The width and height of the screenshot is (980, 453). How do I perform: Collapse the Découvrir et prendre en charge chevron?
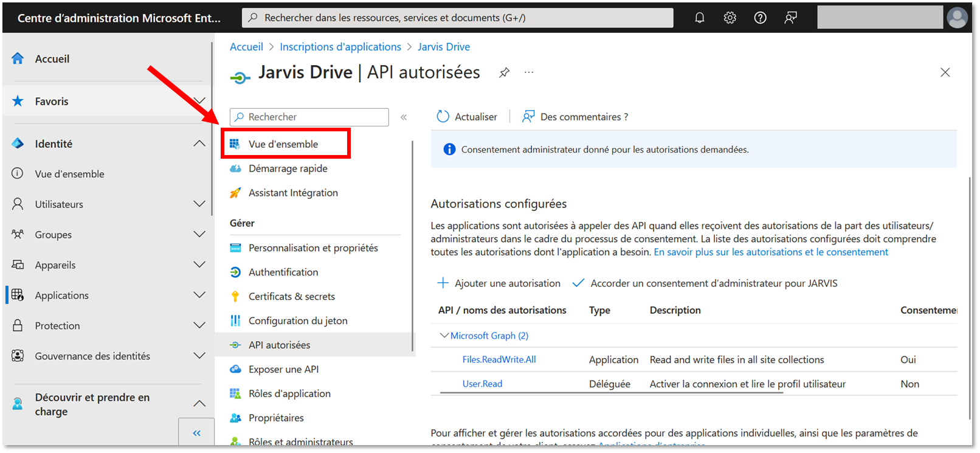[x=199, y=404]
